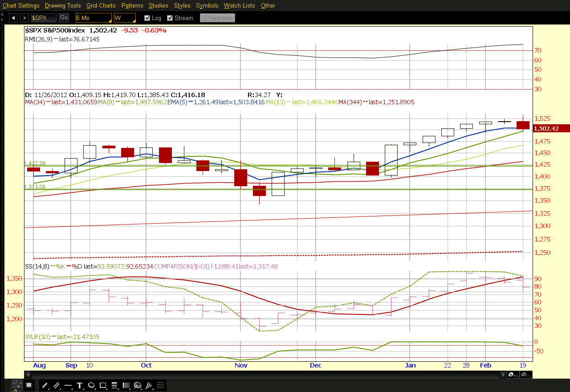This screenshot has width=570, height=392.
Task: Open the Grid Charts menu
Action: tap(101, 5)
